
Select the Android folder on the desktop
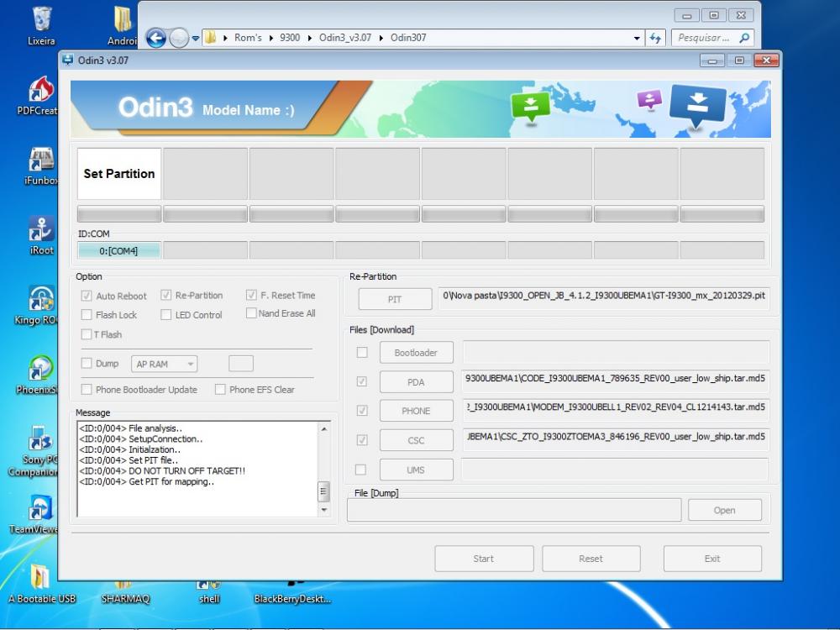[123, 26]
